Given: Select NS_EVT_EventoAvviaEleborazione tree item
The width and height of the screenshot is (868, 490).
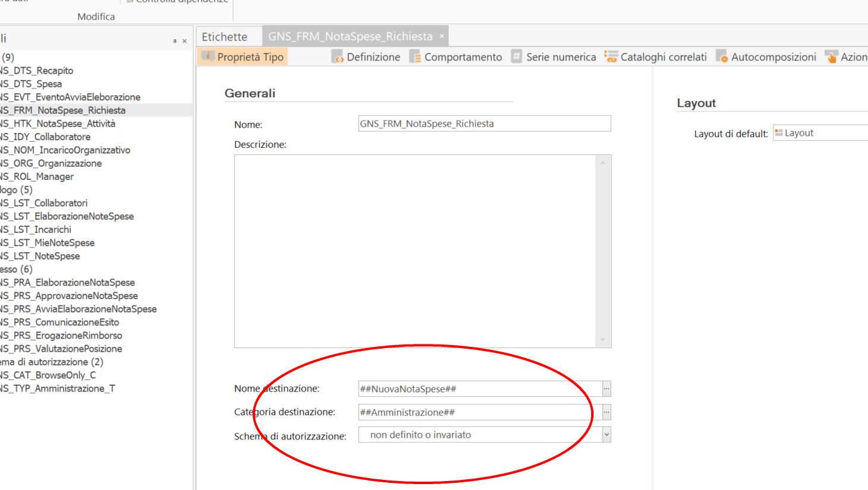Looking at the screenshot, I should pos(70,97).
